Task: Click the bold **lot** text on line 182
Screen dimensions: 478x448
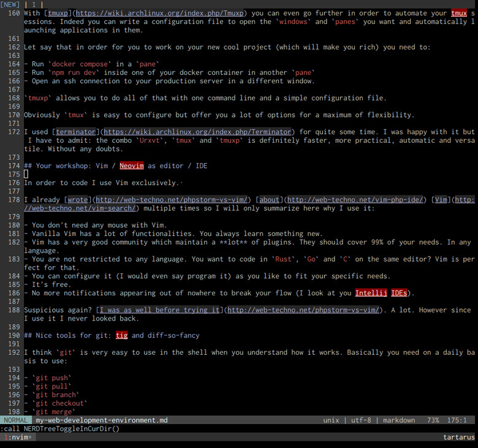Action: [233, 242]
